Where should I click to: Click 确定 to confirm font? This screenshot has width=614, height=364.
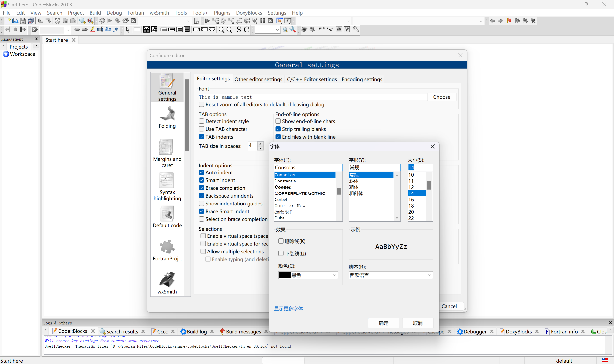(x=383, y=323)
